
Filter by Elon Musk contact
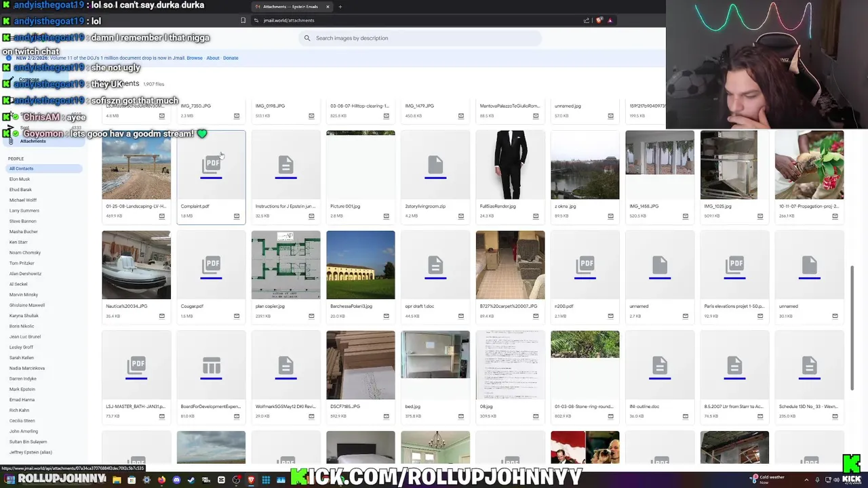20,179
